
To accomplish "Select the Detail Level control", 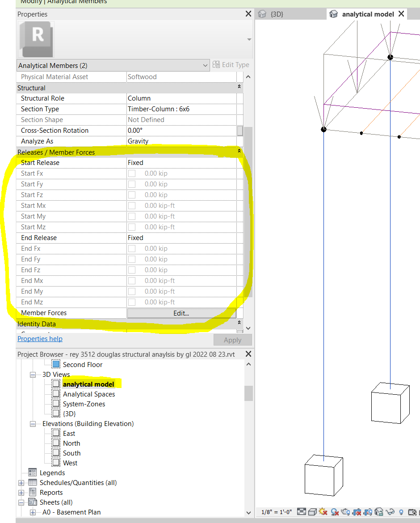I will pyautogui.click(x=301, y=512).
